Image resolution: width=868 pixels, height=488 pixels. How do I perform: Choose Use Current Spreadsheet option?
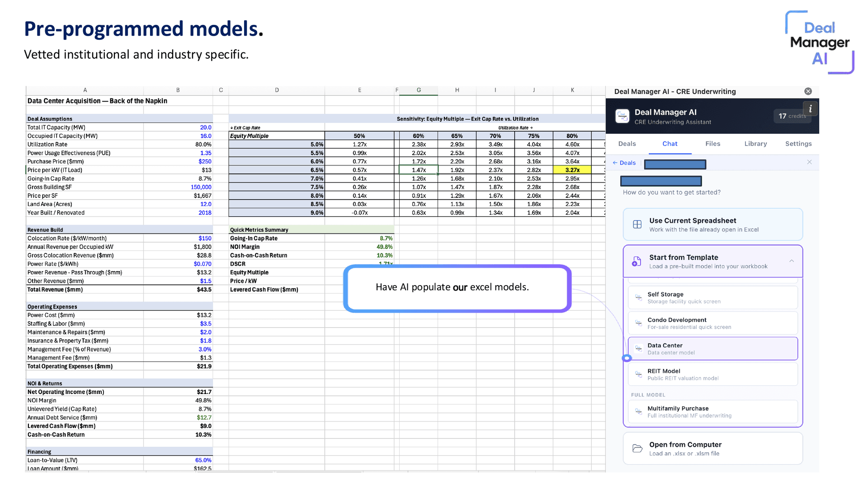712,225
